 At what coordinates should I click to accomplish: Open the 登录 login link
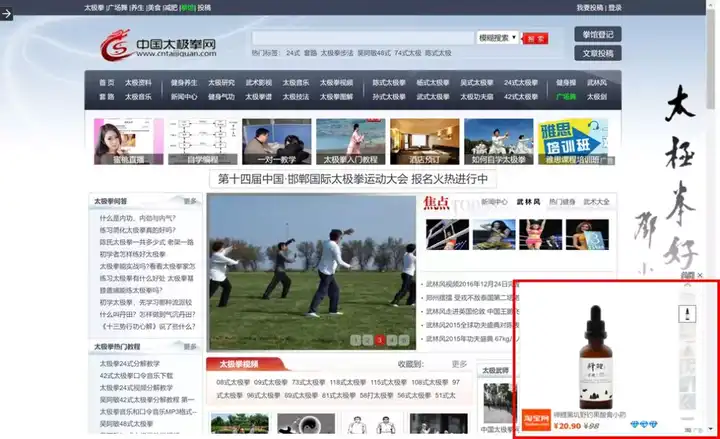tap(615, 8)
